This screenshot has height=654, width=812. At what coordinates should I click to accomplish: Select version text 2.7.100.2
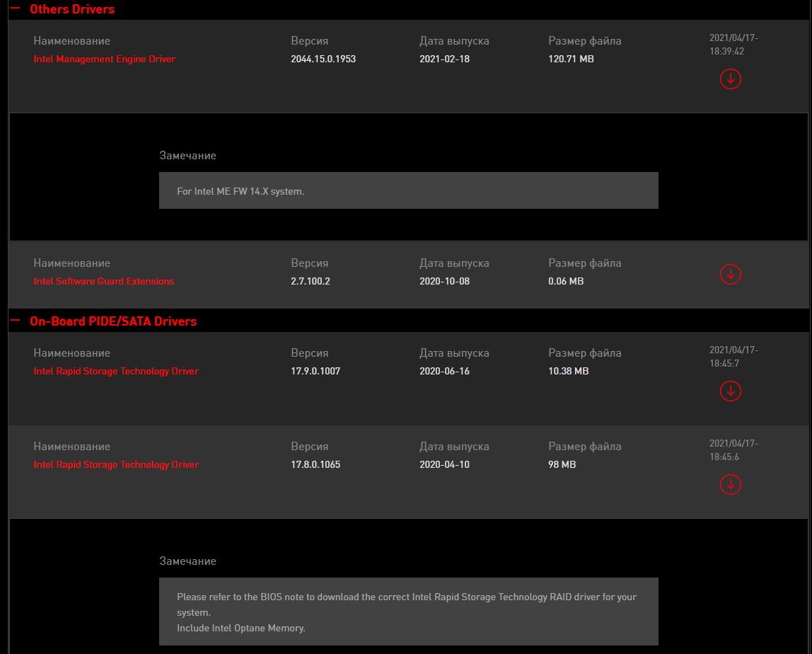click(x=311, y=282)
